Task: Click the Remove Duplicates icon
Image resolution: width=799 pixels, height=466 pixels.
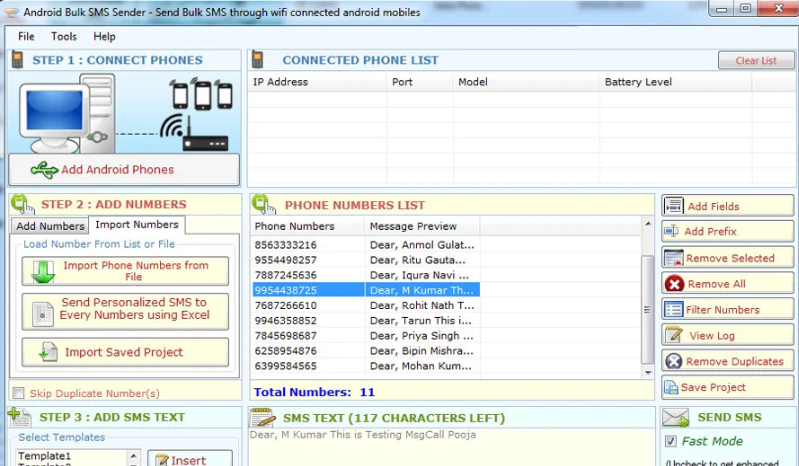Action: click(674, 362)
